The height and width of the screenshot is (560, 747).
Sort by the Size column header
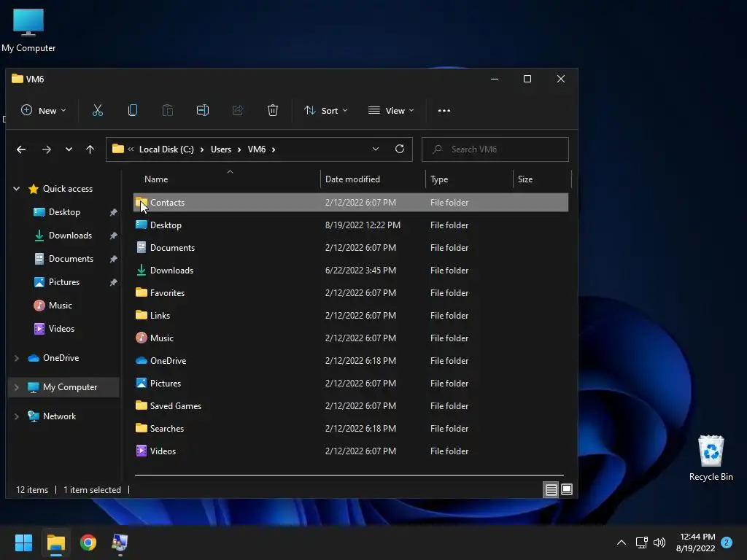pyautogui.click(x=542, y=179)
